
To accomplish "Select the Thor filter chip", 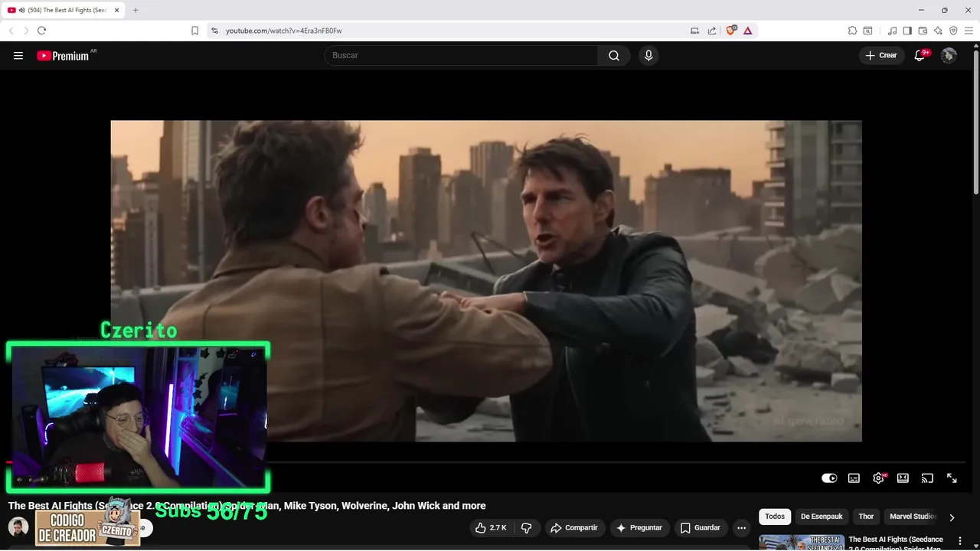I will 866,517.
